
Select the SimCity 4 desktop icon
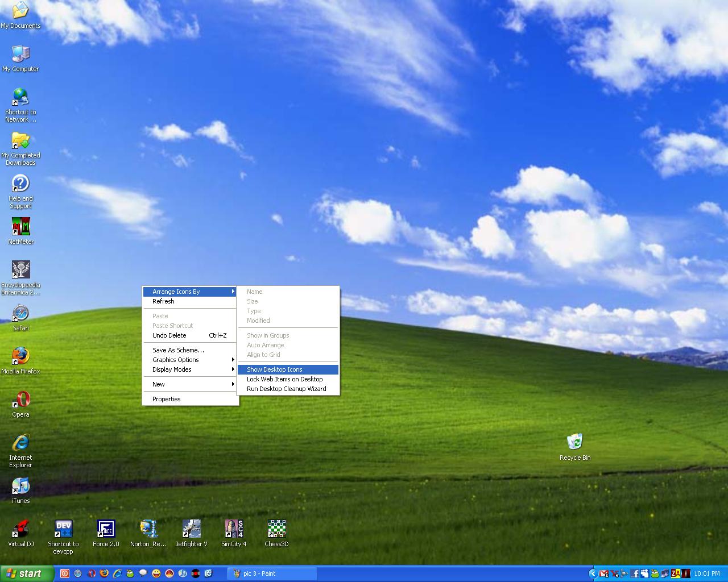234,534
